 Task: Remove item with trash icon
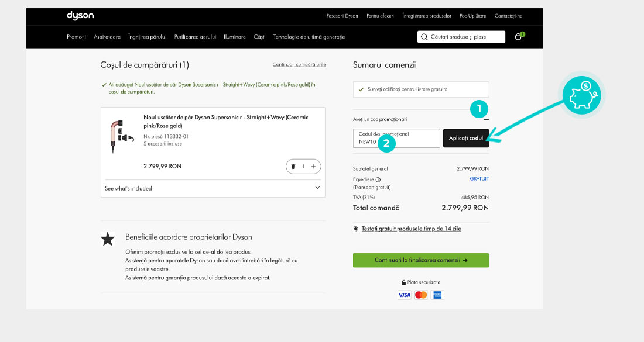293,167
